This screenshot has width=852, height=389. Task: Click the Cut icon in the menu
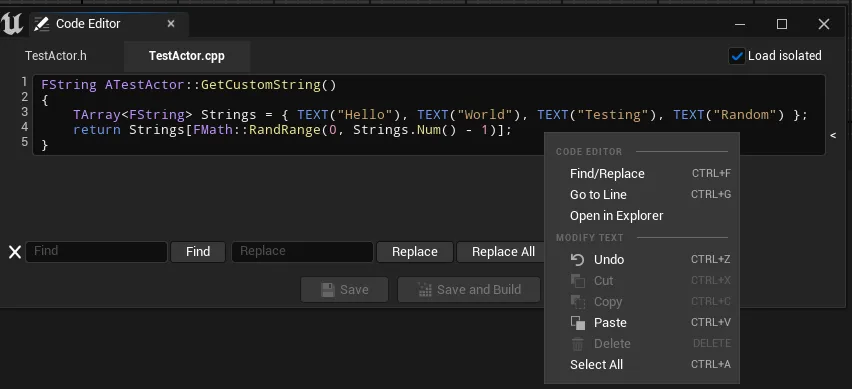[x=577, y=281]
